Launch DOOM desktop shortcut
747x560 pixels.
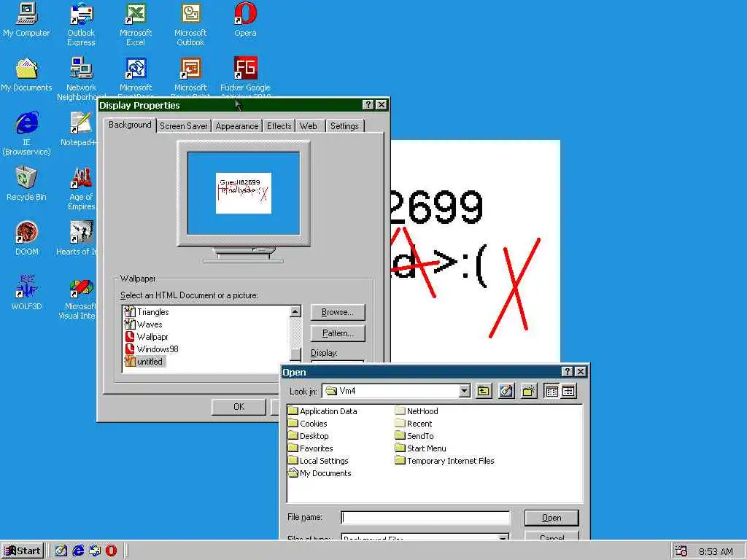click(26, 238)
